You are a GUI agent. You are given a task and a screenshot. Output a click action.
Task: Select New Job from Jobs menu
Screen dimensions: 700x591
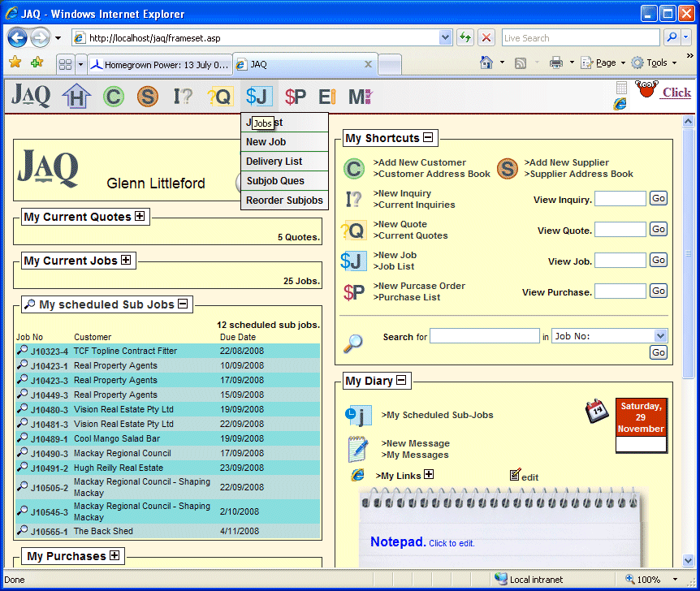point(266,142)
